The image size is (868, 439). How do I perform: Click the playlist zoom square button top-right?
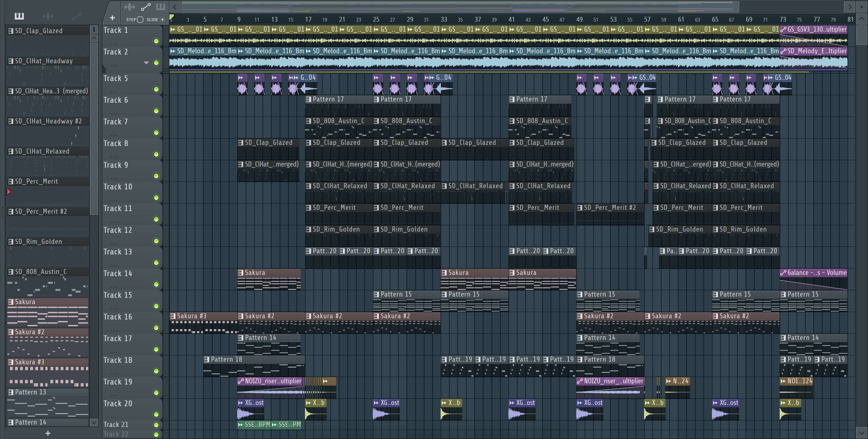[862, 7]
